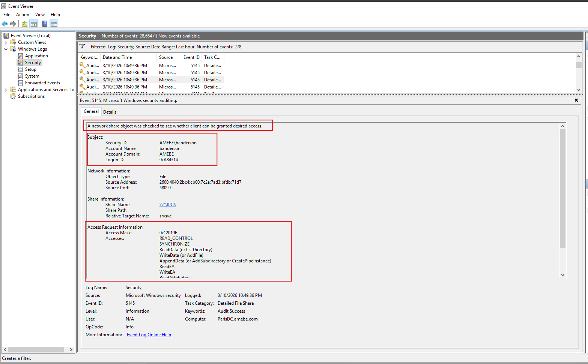This screenshot has height=364, width=588.
Task: Sort by Event ID column header
Action: click(x=191, y=57)
